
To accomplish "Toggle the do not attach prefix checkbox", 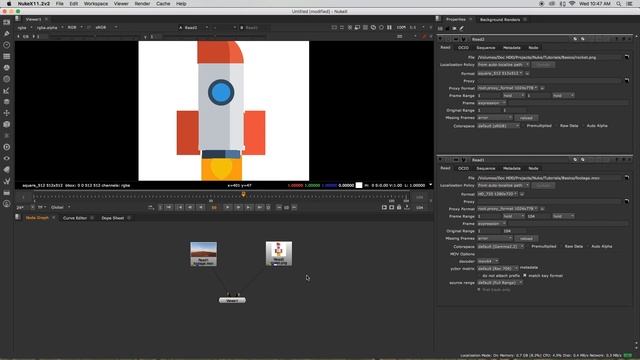I will [x=479, y=276].
